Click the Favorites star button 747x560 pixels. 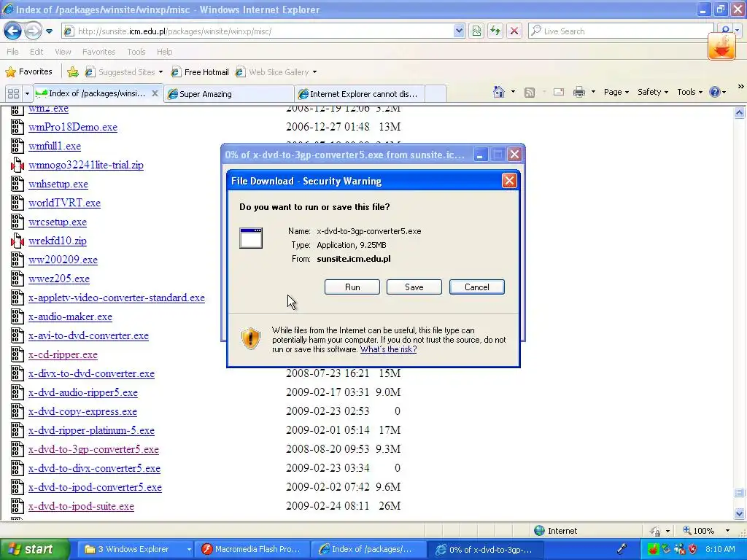coord(28,72)
